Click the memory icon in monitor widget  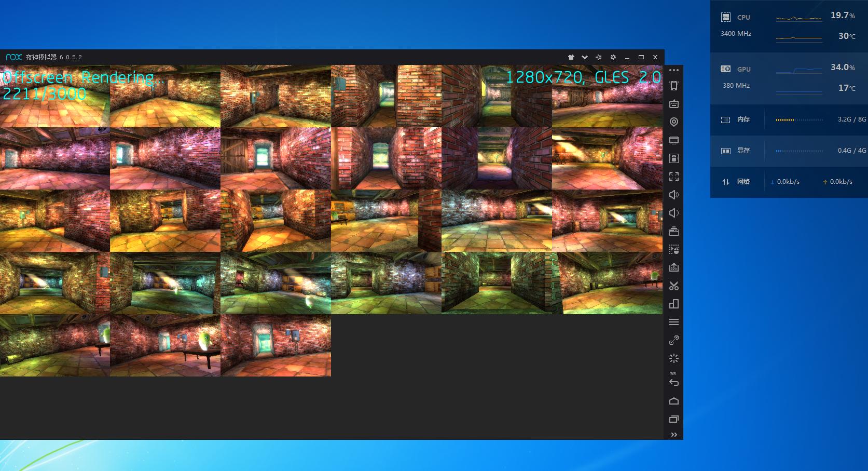click(726, 119)
